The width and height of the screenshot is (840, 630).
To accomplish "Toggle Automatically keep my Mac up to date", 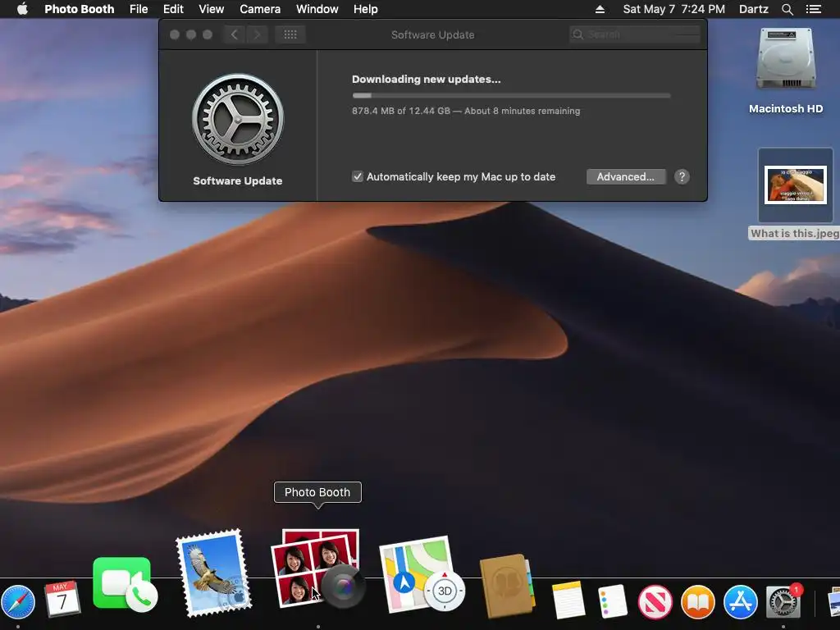I will [x=358, y=177].
